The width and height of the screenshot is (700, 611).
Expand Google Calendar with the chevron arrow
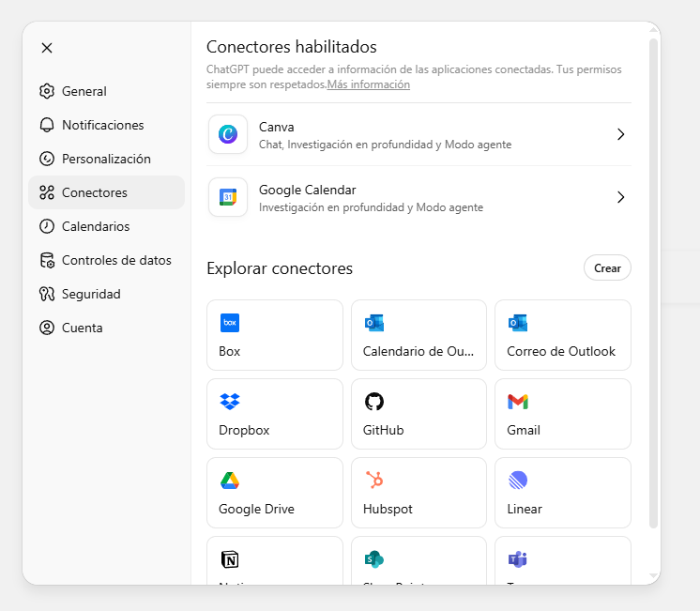pyautogui.click(x=620, y=197)
